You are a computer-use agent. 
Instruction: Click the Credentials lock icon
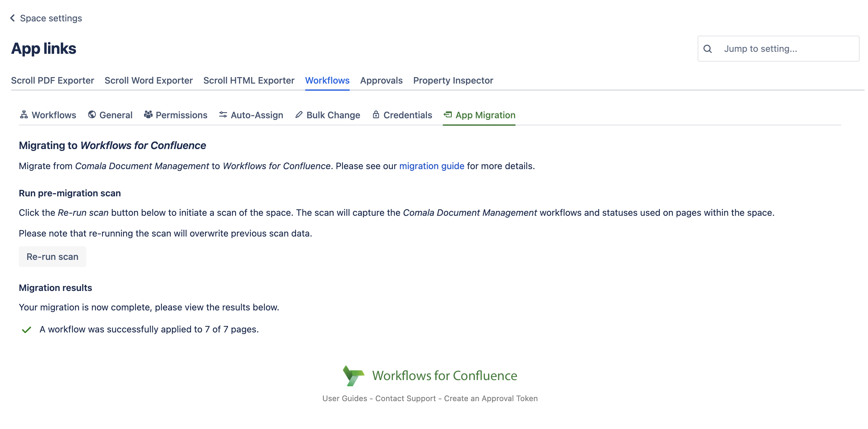click(376, 115)
